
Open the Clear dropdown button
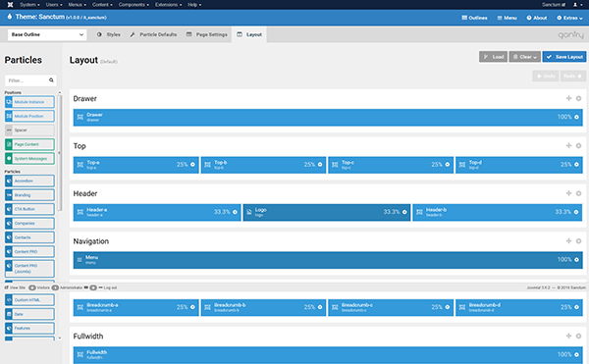525,57
